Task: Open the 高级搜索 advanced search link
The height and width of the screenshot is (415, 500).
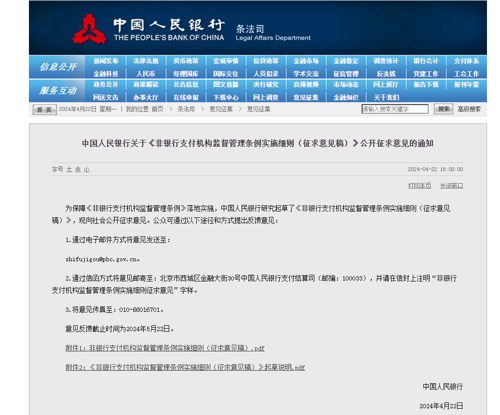Action: (x=469, y=109)
